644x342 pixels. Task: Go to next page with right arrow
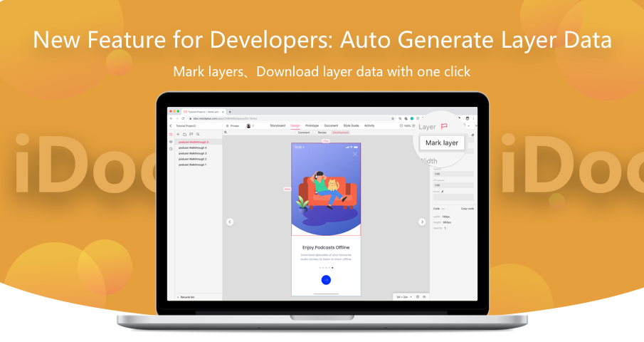[x=422, y=222]
